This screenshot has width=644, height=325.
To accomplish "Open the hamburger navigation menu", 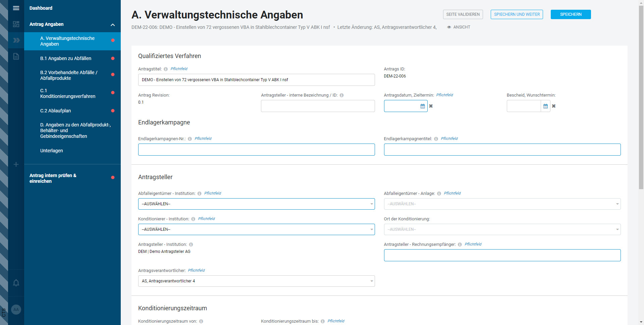I will point(16,8).
